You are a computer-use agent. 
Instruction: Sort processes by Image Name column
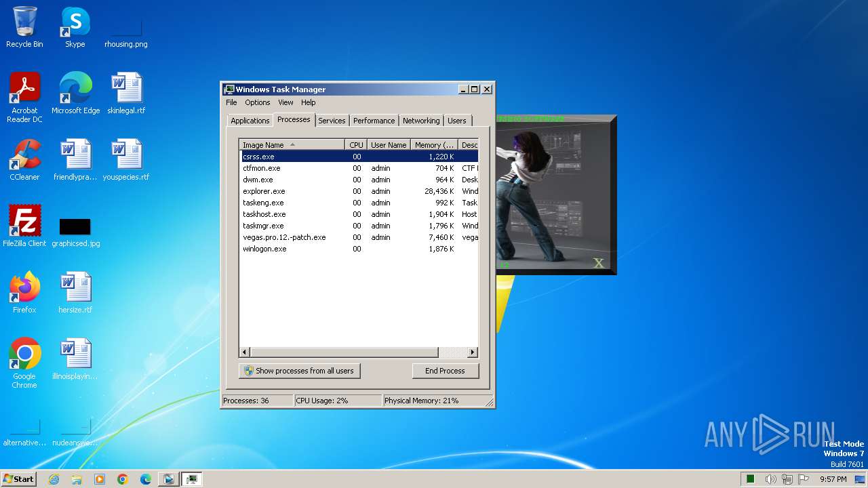[292, 144]
